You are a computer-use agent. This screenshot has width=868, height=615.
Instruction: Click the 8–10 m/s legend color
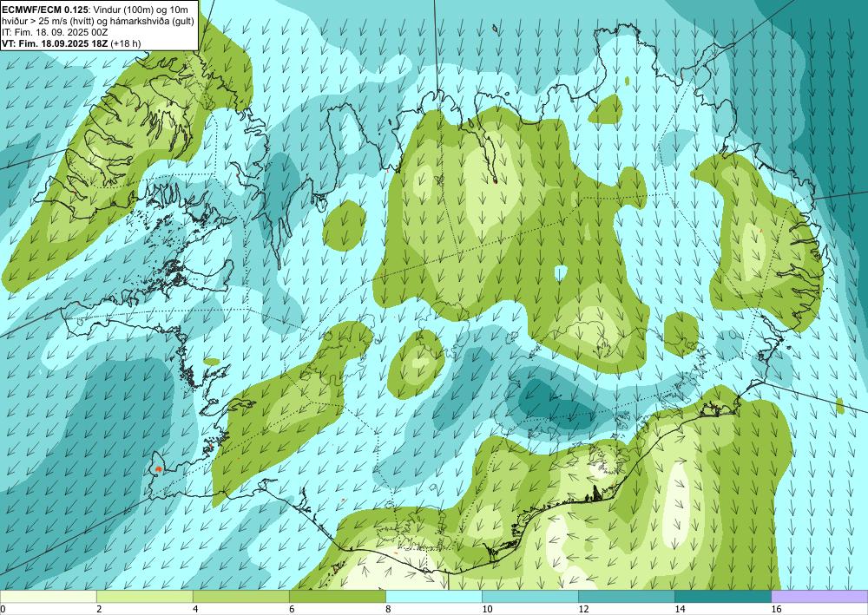point(433,597)
